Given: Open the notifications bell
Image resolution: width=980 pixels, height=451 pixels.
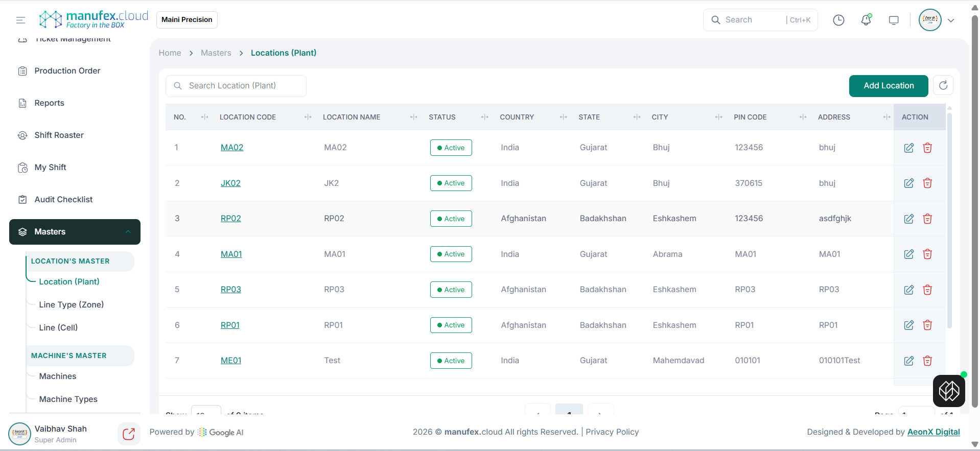Looking at the screenshot, I should [x=866, y=20].
